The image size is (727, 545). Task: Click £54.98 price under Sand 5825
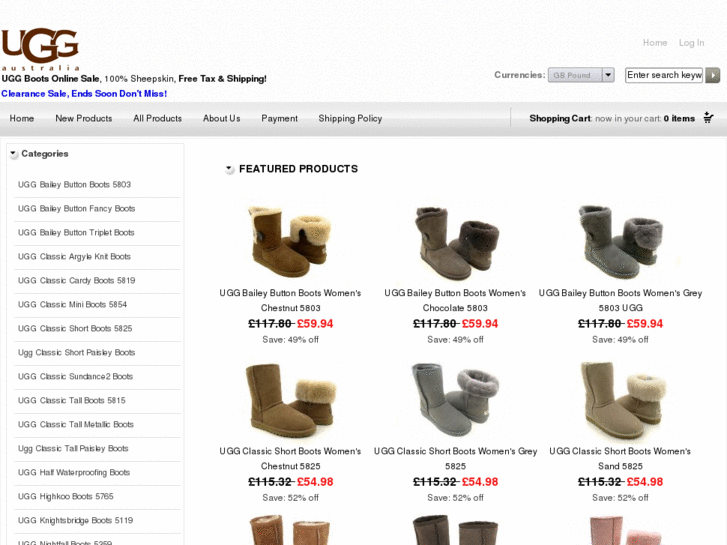pyautogui.click(x=644, y=482)
